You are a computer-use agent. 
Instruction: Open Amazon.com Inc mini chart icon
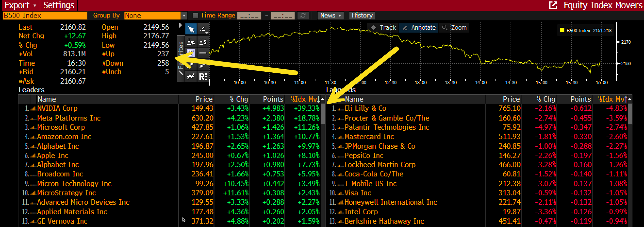(33, 137)
